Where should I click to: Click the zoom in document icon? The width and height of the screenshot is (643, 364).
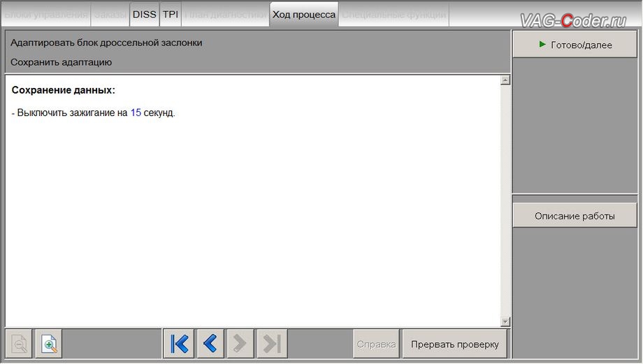pyautogui.click(x=49, y=344)
